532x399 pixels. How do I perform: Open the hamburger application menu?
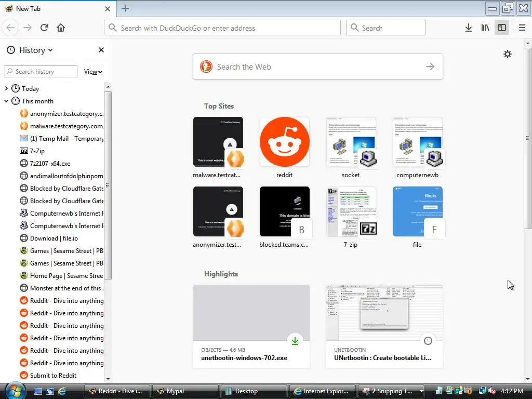click(522, 28)
